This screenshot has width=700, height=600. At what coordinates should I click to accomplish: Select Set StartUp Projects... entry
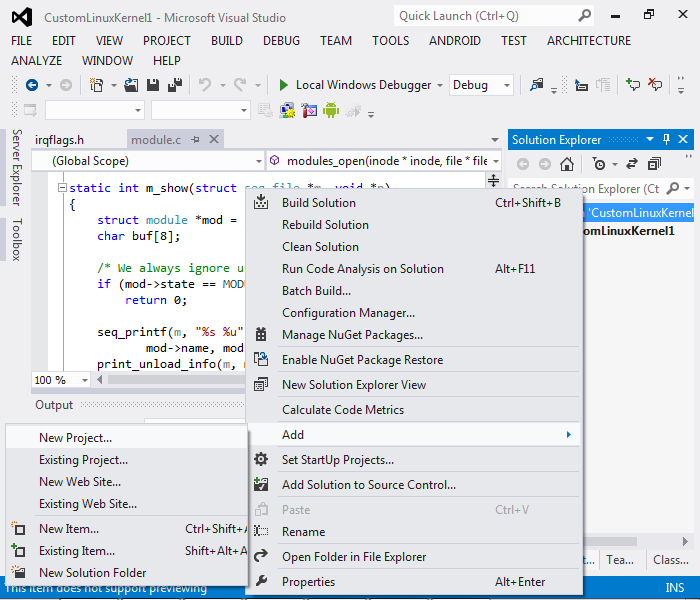[415, 460]
